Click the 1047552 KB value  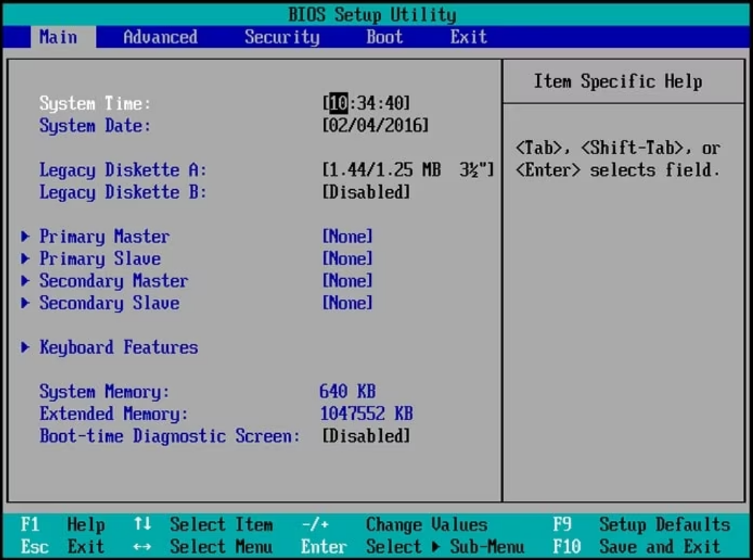tap(367, 413)
